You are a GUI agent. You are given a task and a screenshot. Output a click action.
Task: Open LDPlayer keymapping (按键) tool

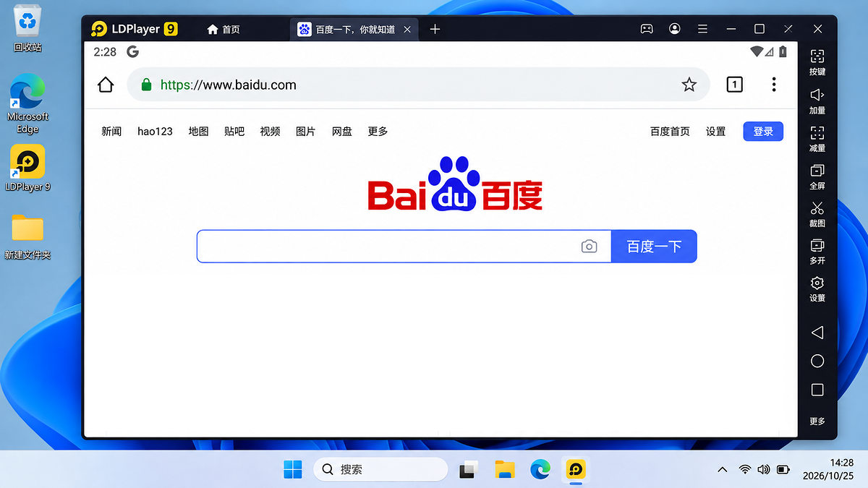817,62
